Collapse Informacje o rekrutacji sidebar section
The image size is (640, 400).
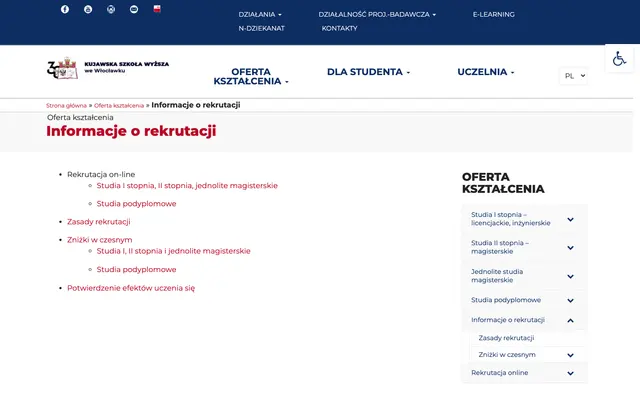(x=570, y=320)
